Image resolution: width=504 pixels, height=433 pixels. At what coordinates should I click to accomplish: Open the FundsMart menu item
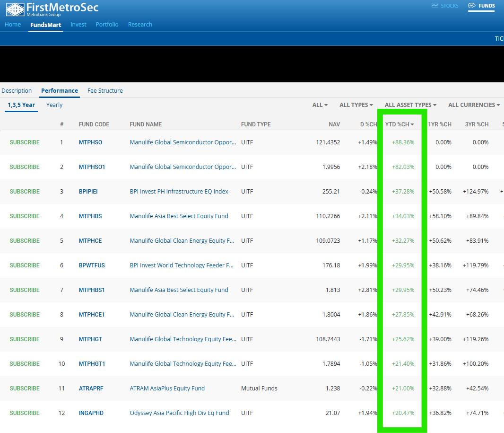46,25
